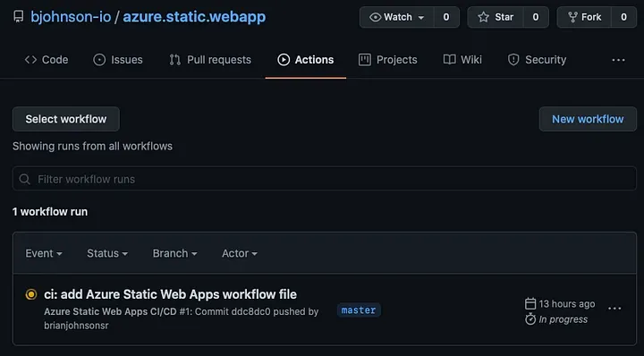This screenshot has height=356, width=644.
Task: Open the overflow menu beside the Security tab
Action: pyautogui.click(x=618, y=60)
